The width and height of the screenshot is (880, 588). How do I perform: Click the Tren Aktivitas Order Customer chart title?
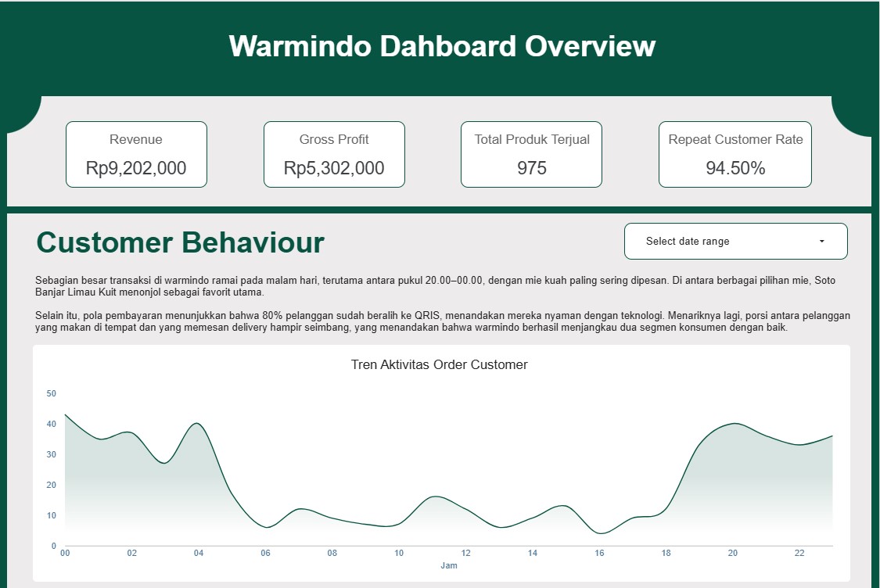tap(440, 364)
